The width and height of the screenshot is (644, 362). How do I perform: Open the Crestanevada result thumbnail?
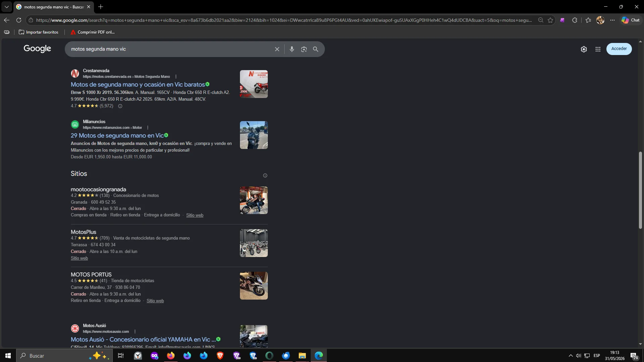pos(254,84)
